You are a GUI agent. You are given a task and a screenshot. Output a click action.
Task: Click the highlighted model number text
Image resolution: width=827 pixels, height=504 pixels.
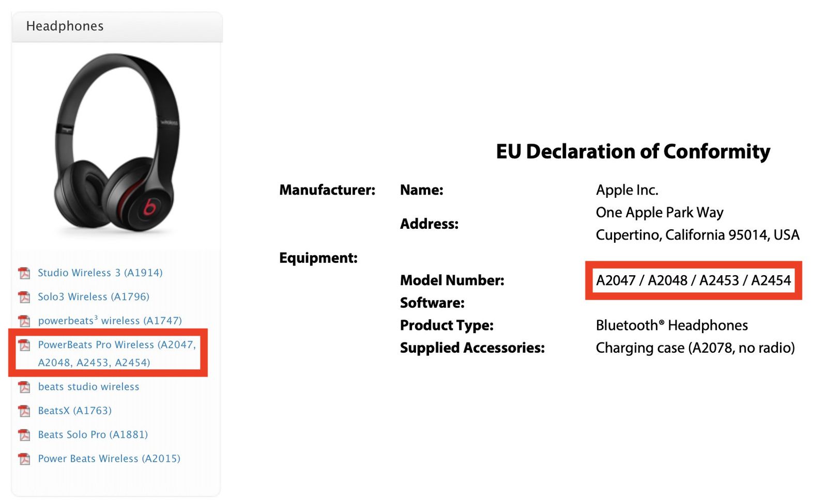(x=693, y=280)
